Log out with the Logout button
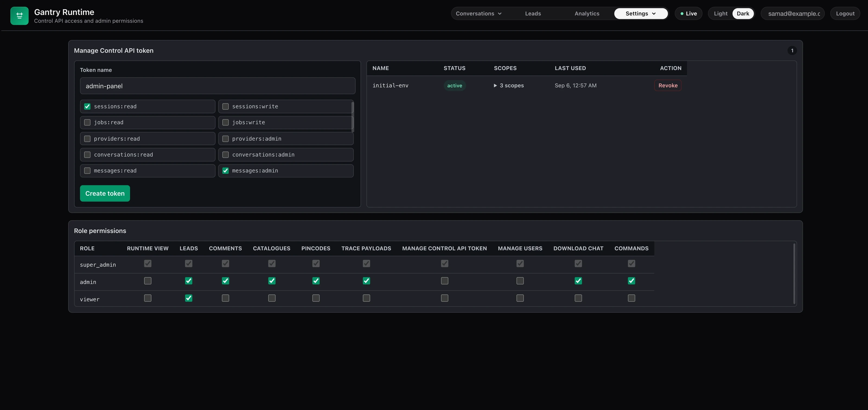This screenshot has height=410, width=868. coord(845,14)
